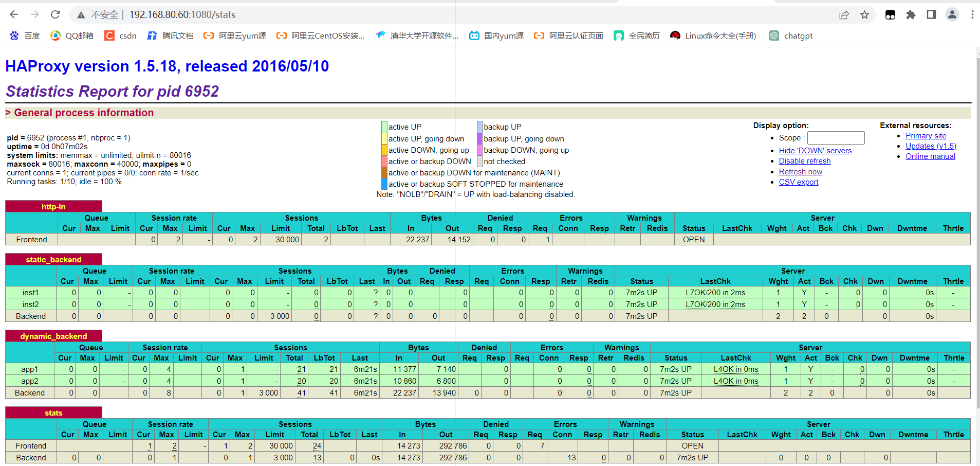Click the stats section header
980x466 pixels.
[x=53, y=413]
